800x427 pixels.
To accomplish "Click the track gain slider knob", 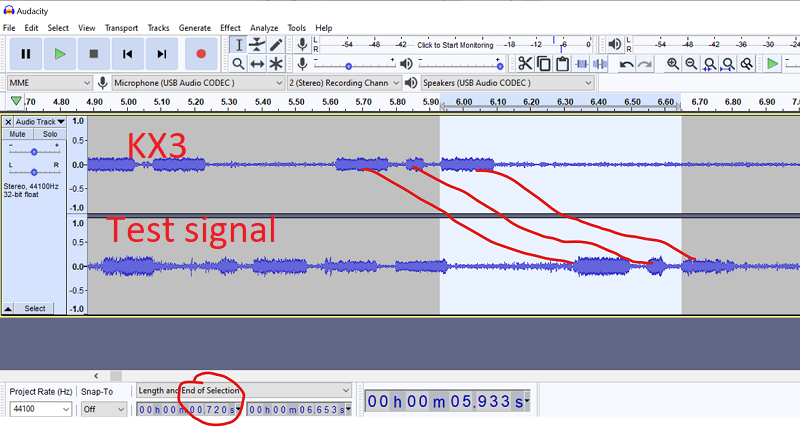I will 34,152.
